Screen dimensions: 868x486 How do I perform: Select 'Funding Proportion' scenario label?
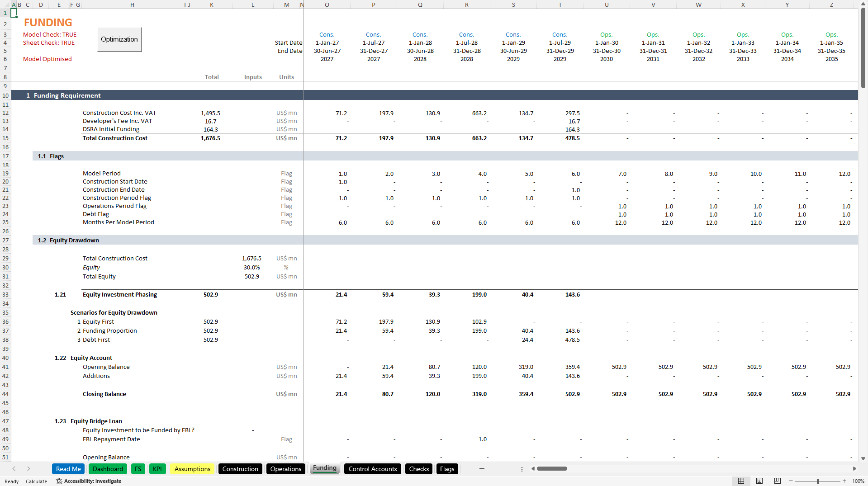[x=110, y=331]
